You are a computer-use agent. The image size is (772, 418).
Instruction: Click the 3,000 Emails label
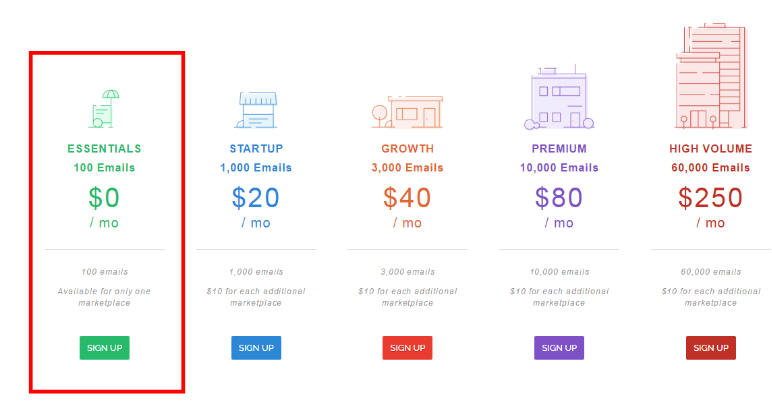pos(407,168)
